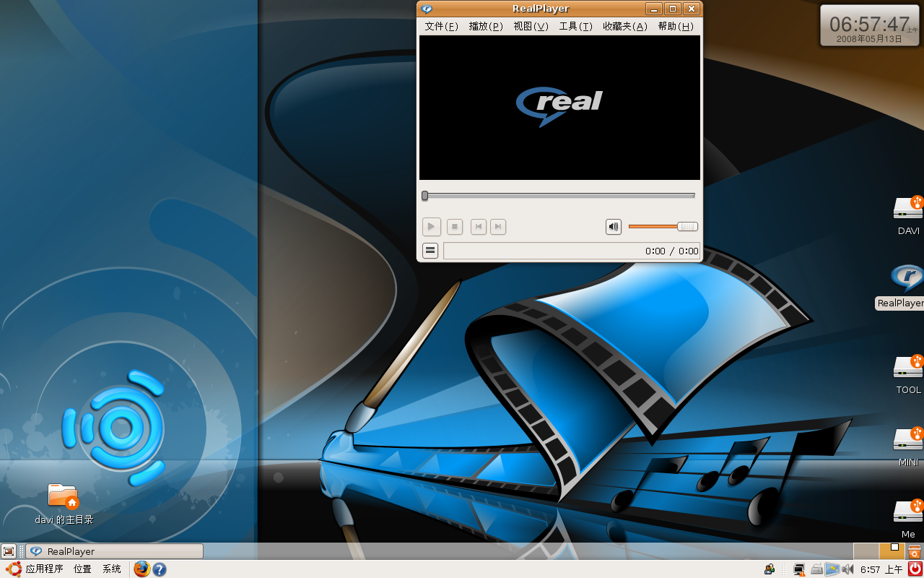Open the 应用程序 applications menu
Viewport: 924px width, 578px height.
point(35,569)
